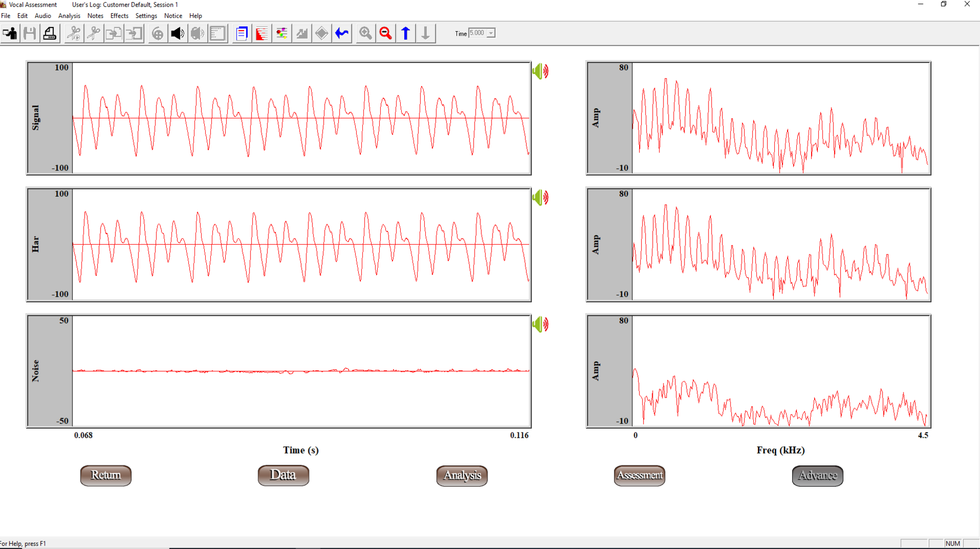
Task: Open the Notes menu
Action: pos(95,16)
